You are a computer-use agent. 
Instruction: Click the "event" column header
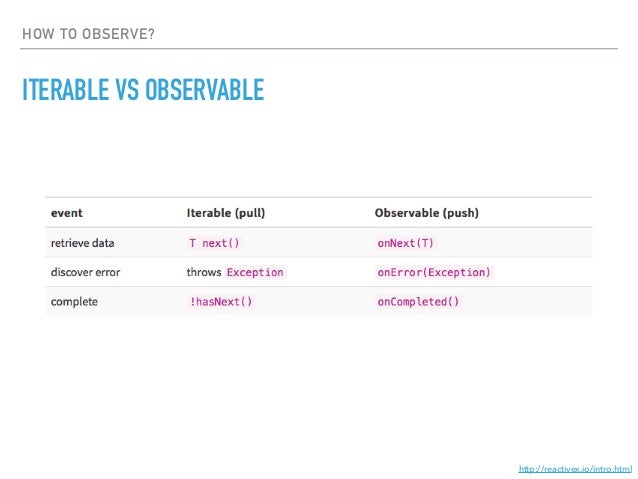67,213
